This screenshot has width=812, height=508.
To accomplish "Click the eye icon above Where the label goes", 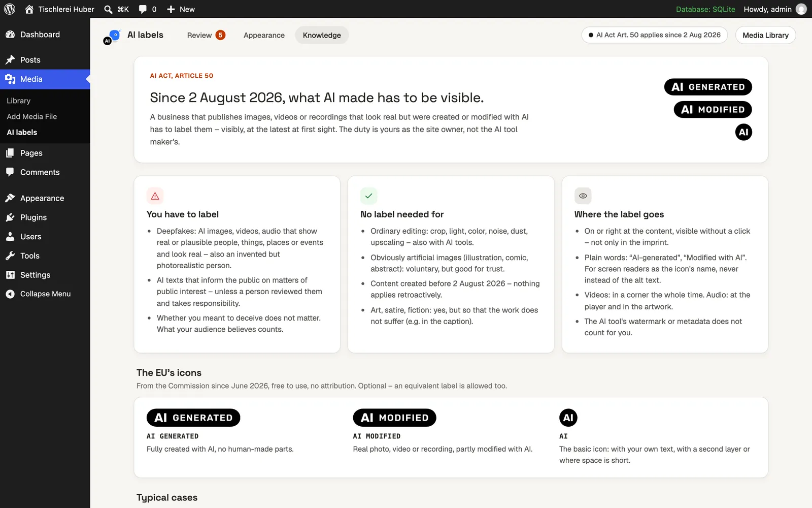I will 583,196.
